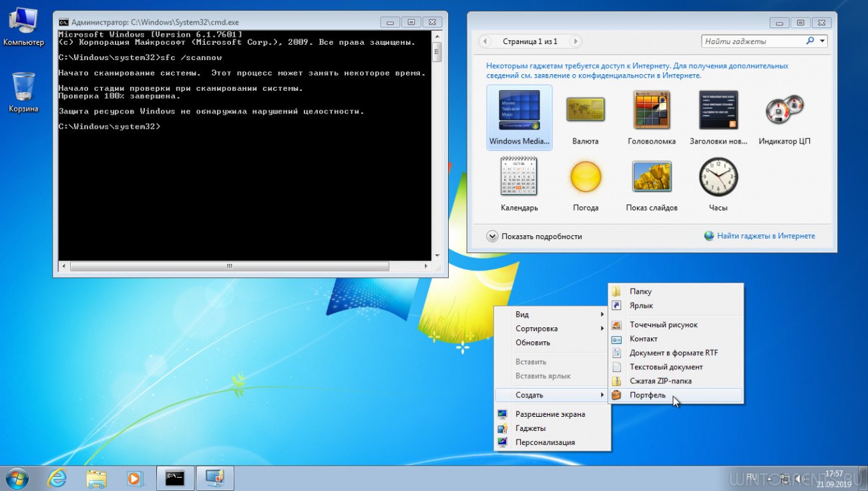The image size is (868, 491).
Task: Open Windows Explorer from taskbar
Action: (x=97, y=478)
